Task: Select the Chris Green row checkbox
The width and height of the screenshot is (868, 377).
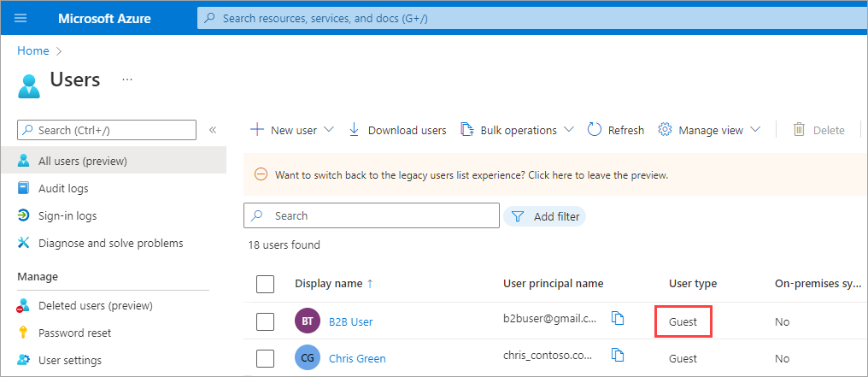Action: (x=265, y=359)
